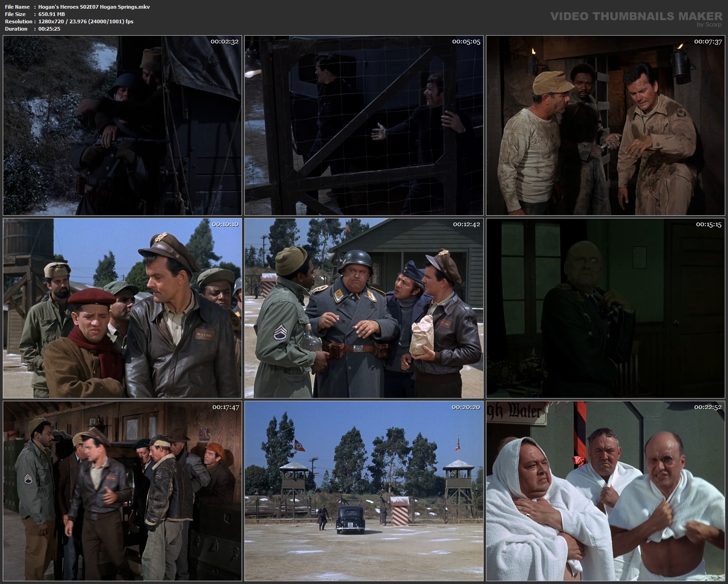This screenshot has height=584, width=728.
Task: Click the timestamp 00:10:10
Action: click(225, 224)
